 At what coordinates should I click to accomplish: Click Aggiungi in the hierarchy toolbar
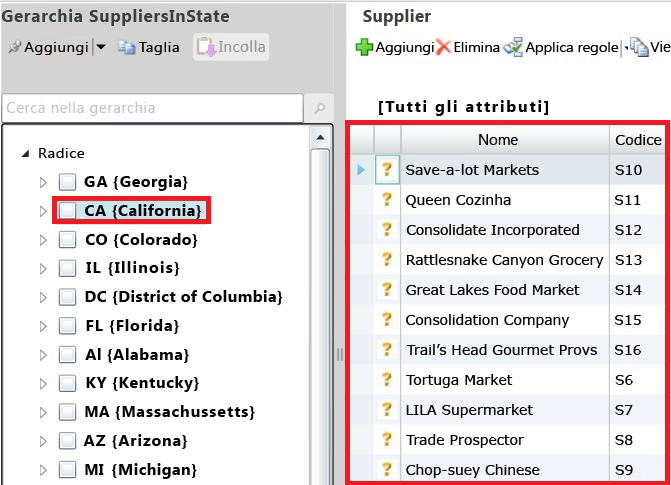click(48, 47)
